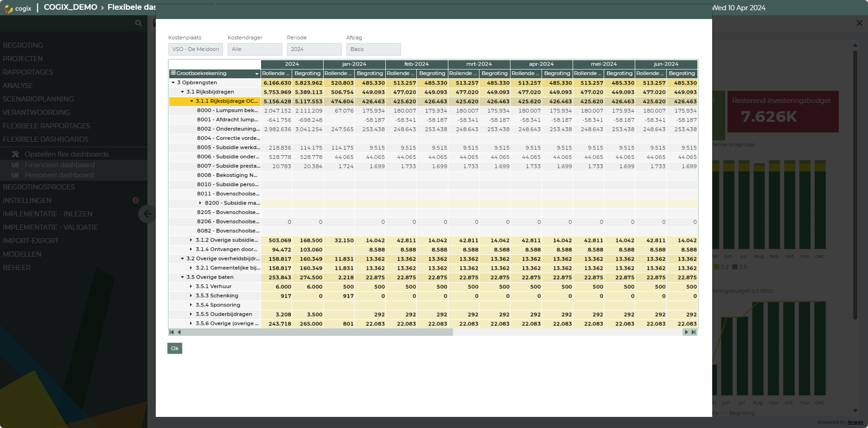
Task: Expand the 3.5.1 Verhuur row
Action: 191,286
